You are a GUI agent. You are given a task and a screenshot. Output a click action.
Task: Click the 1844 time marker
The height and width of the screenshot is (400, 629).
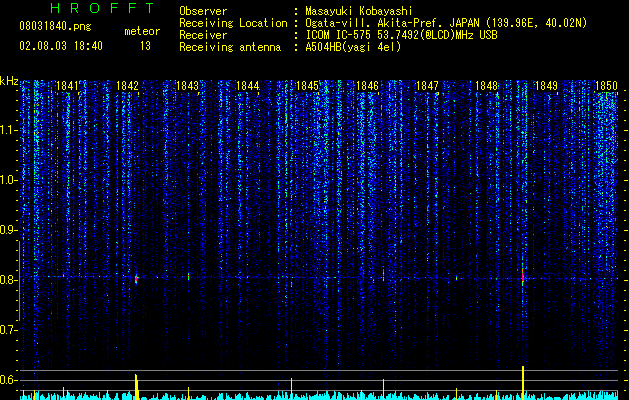pos(248,86)
